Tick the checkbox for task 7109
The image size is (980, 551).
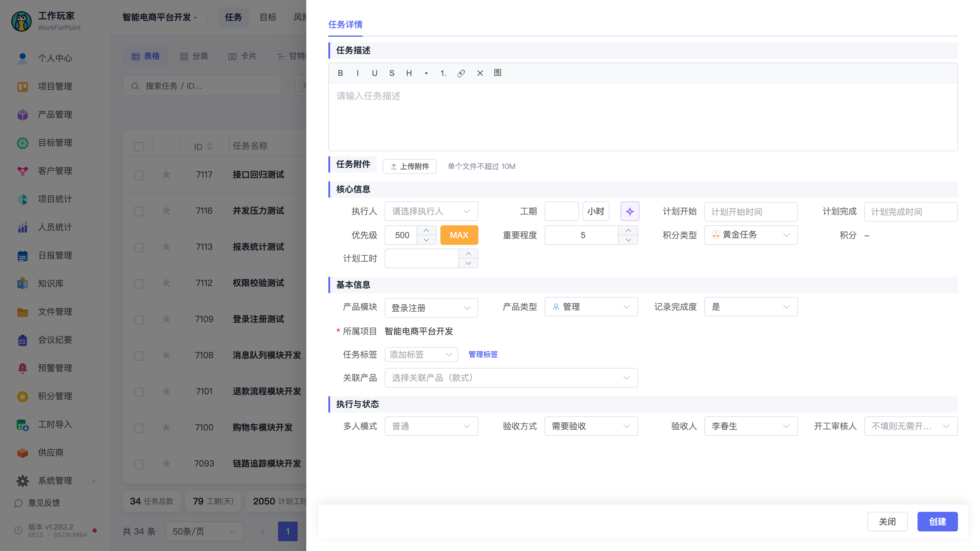[x=139, y=319]
